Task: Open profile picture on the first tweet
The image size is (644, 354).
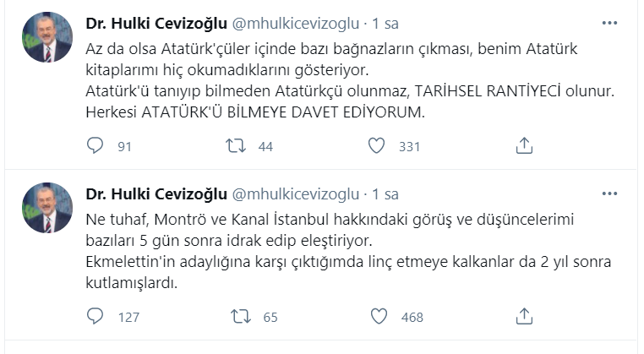Action: (47, 37)
